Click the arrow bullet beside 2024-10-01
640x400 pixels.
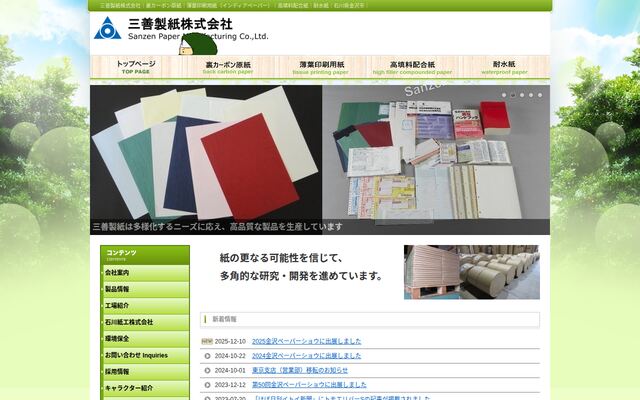207,370
